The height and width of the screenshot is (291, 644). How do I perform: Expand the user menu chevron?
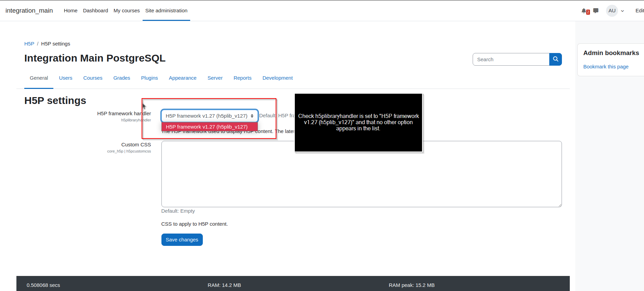tap(622, 11)
